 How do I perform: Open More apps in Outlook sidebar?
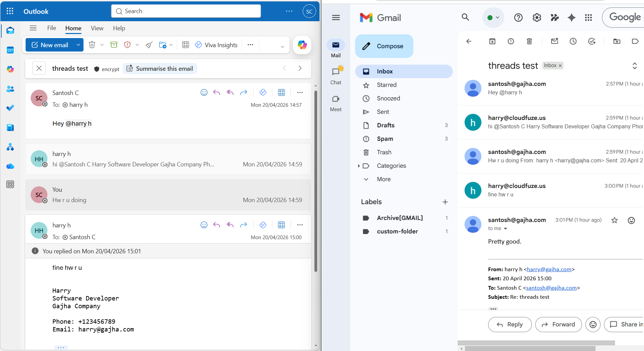[10, 184]
